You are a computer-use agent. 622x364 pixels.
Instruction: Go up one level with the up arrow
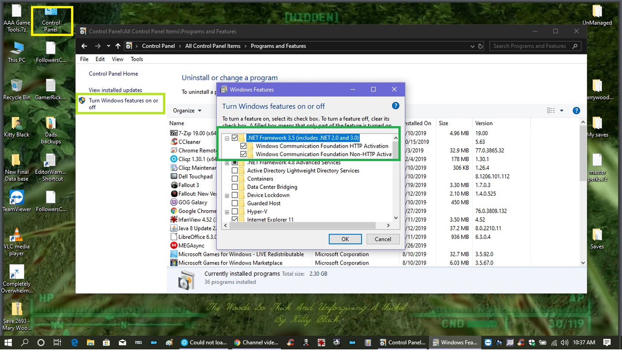tap(118, 46)
